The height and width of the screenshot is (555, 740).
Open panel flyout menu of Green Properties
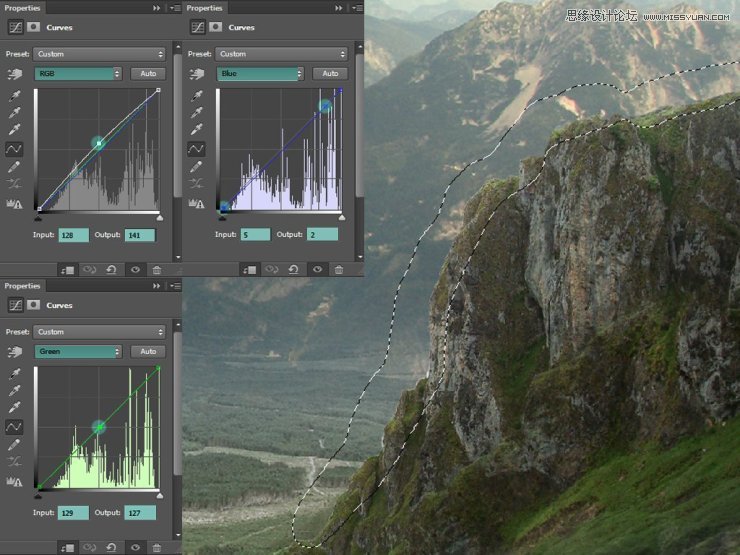coord(175,286)
